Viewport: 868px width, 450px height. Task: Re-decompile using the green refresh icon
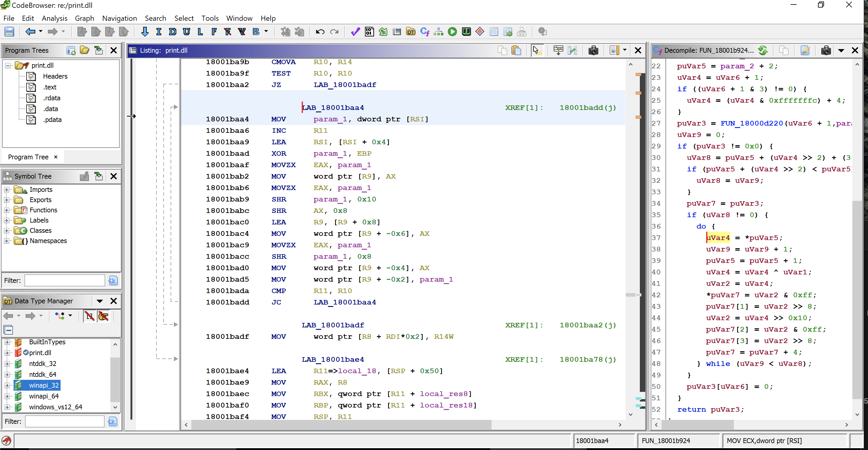coord(763,51)
